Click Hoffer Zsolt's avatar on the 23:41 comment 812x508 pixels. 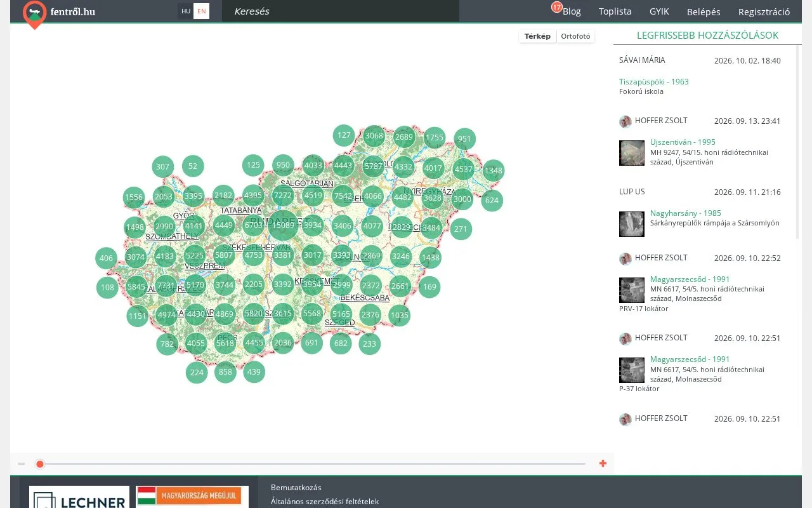625,121
